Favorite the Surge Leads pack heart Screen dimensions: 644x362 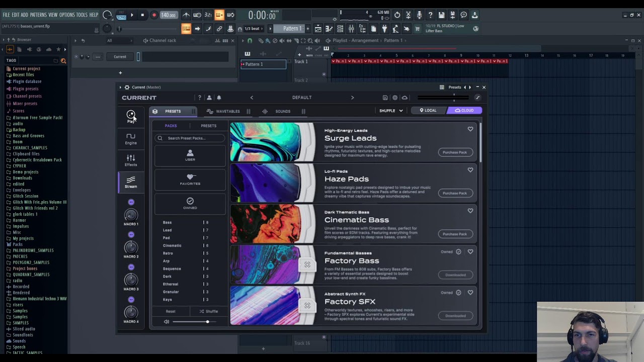[470, 129]
